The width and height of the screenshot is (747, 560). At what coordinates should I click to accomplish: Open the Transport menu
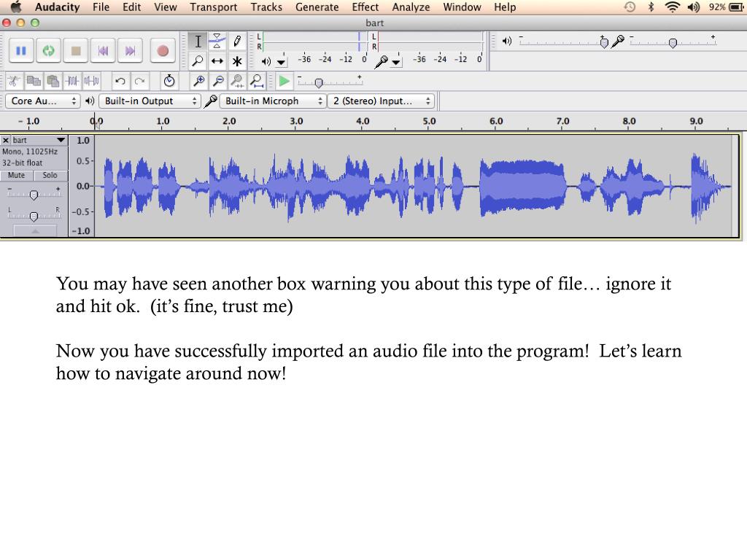pos(214,7)
